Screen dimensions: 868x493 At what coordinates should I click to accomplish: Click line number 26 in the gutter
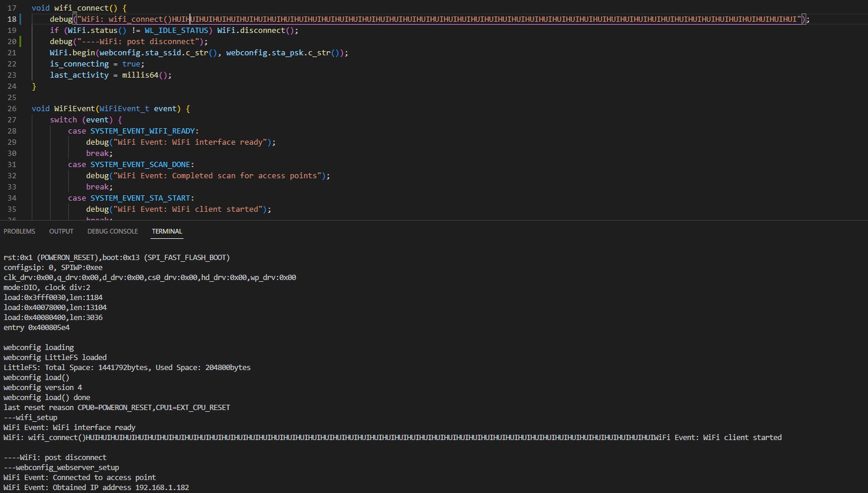pyautogui.click(x=12, y=109)
